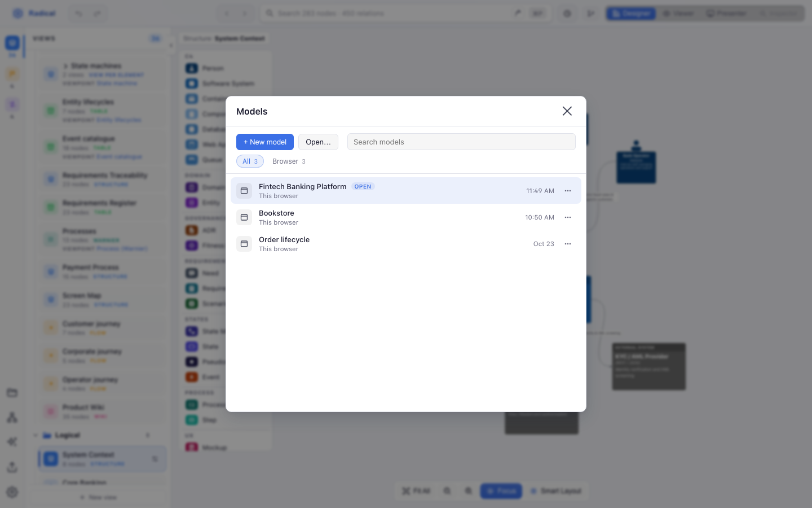
Task: Close the Models dialog
Action: click(567, 111)
